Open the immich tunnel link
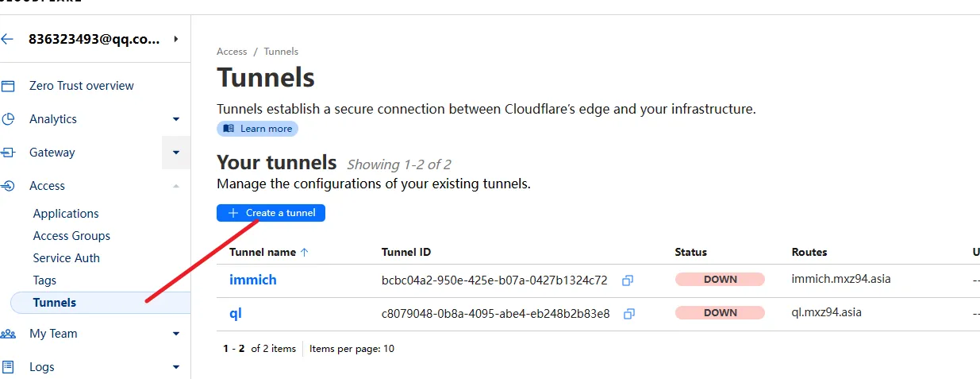Screen dimensions: 980x379 (x=253, y=280)
